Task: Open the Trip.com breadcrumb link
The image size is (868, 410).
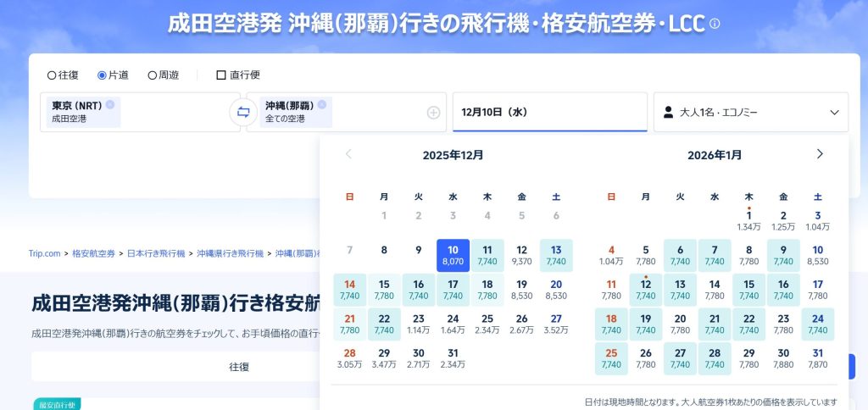Action: [x=45, y=253]
